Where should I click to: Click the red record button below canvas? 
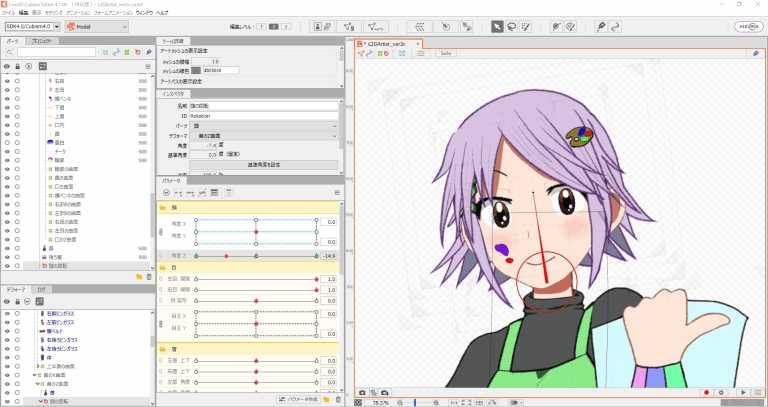tap(706, 392)
